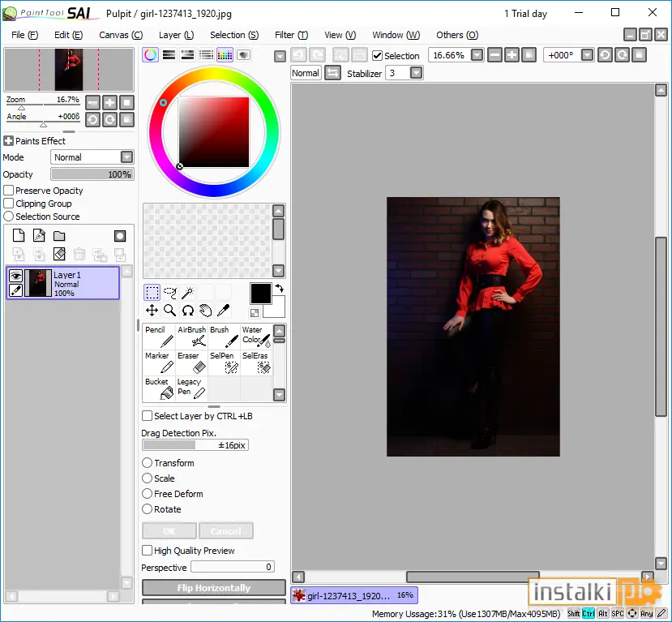Click the black foreground color swatch

[260, 294]
